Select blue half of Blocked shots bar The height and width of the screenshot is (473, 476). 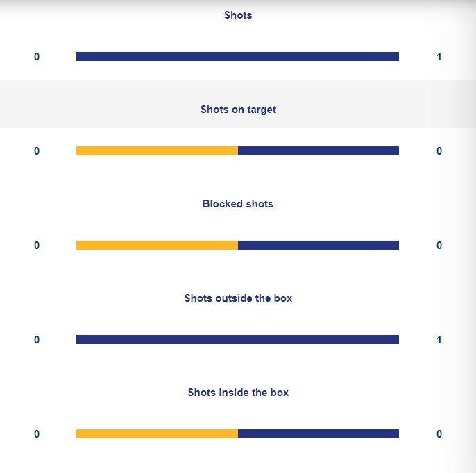click(x=318, y=246)
